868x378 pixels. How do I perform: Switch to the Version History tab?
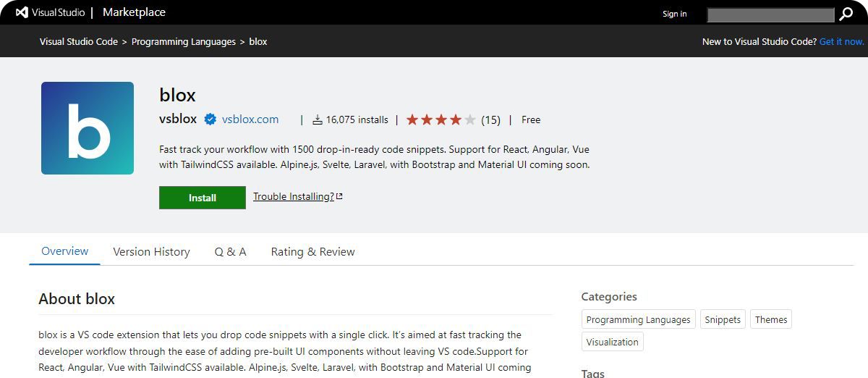(151, 252)
